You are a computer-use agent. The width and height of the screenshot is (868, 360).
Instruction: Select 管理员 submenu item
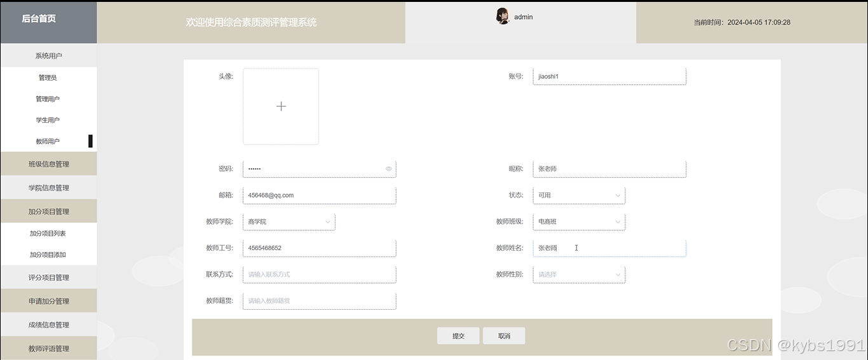[x=48, y=77]
